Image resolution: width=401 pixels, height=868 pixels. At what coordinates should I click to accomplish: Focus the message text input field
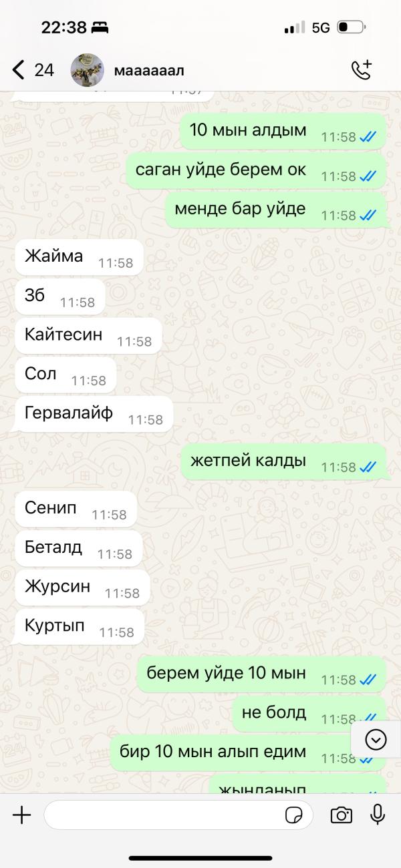click(178, 815)
